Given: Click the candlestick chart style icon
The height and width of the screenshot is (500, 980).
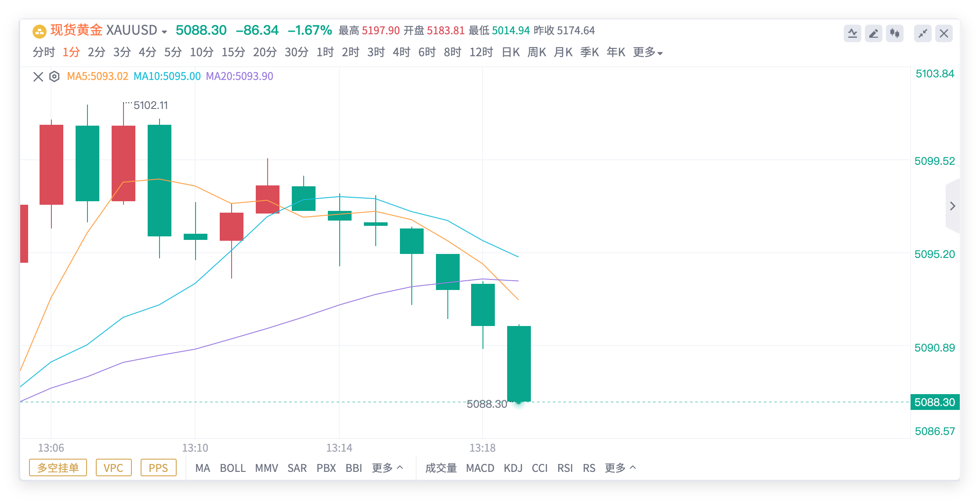Looking at the screenshot, I should coord(895,33).
